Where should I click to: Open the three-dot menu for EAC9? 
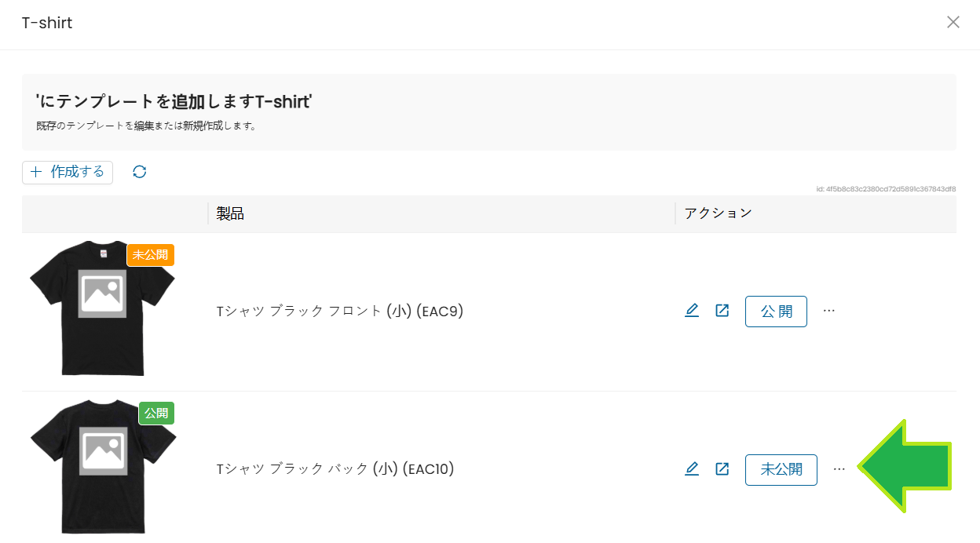tap(829, 311)
